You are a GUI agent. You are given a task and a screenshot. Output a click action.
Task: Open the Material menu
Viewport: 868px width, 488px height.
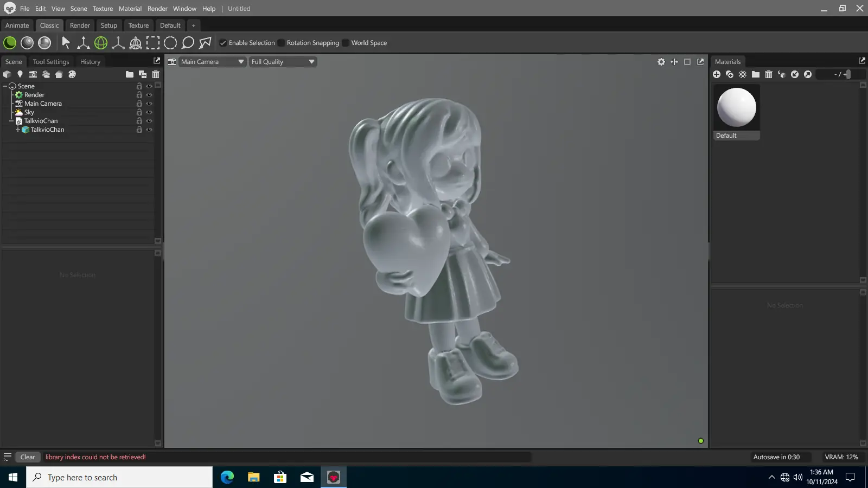pos(130,9)
